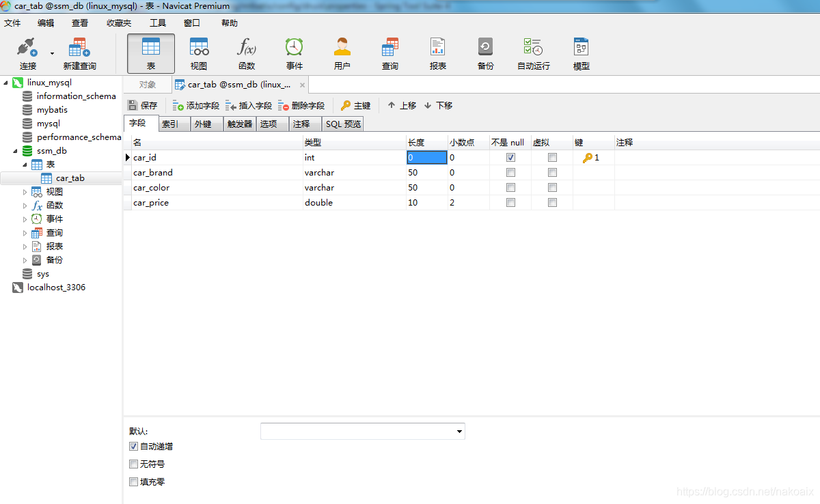Click the length field of car_id
The width and height of the screenshot is (820, 504).
coord(427,158)
